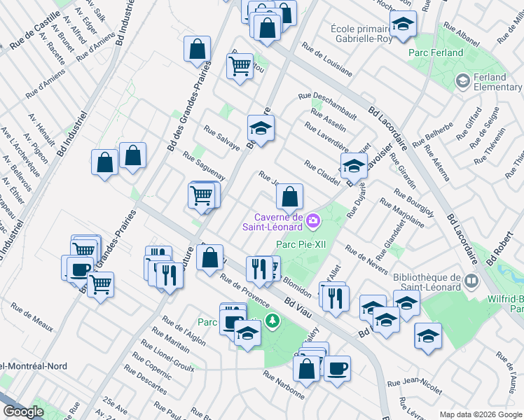Click the Map data ©2026 Google attribution
524x420 pixels.
(481, 415)
